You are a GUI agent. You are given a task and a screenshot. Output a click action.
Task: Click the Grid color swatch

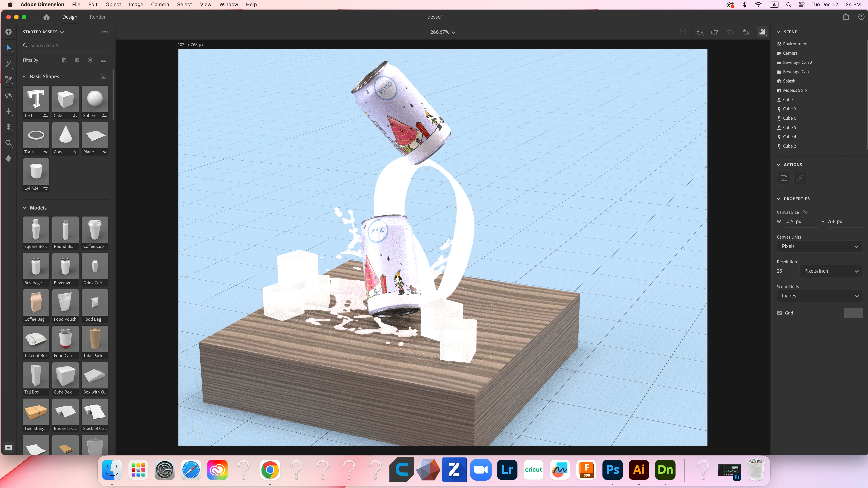[853, 313]
